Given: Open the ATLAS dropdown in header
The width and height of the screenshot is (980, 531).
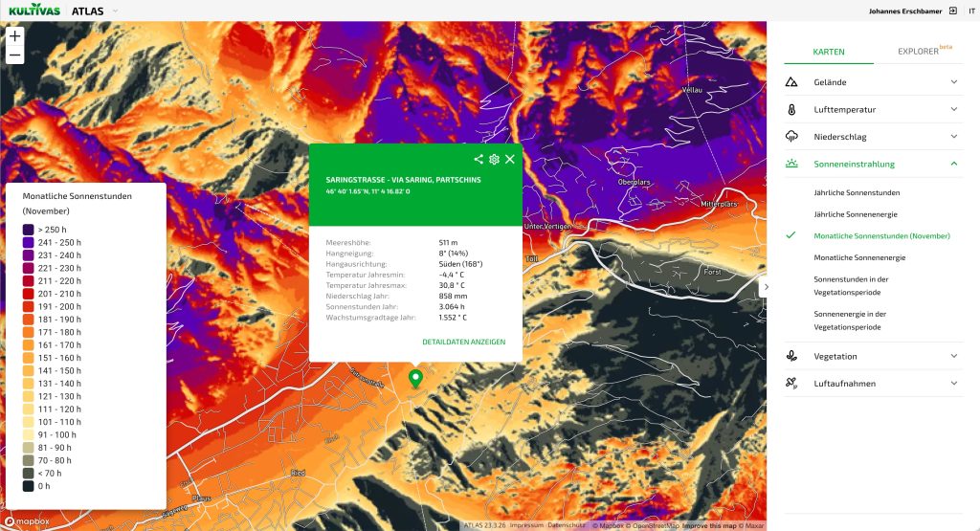Looking at the screenshot, I should coord(115,11).
